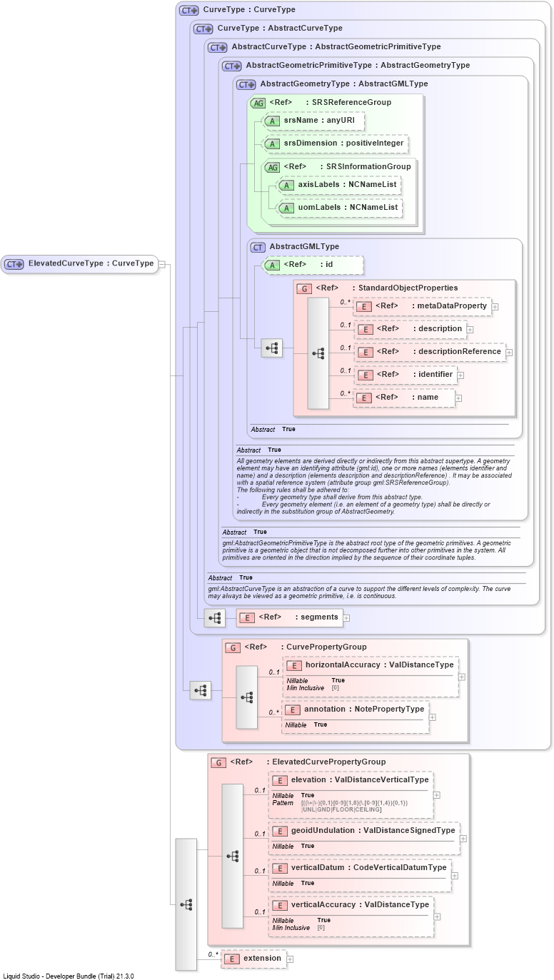Screen dimensions: 554x980
Task: Expand the descriptionReference element
Action: (509, 352)
